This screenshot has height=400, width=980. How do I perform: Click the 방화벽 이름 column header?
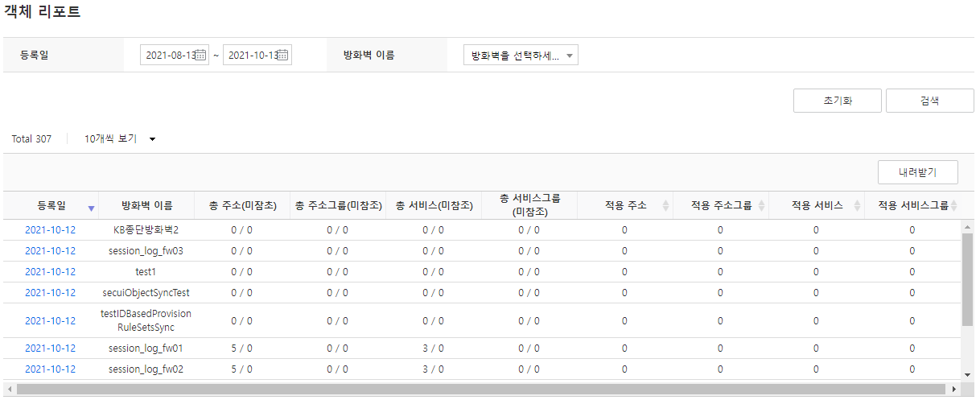(x=146, y=205)
